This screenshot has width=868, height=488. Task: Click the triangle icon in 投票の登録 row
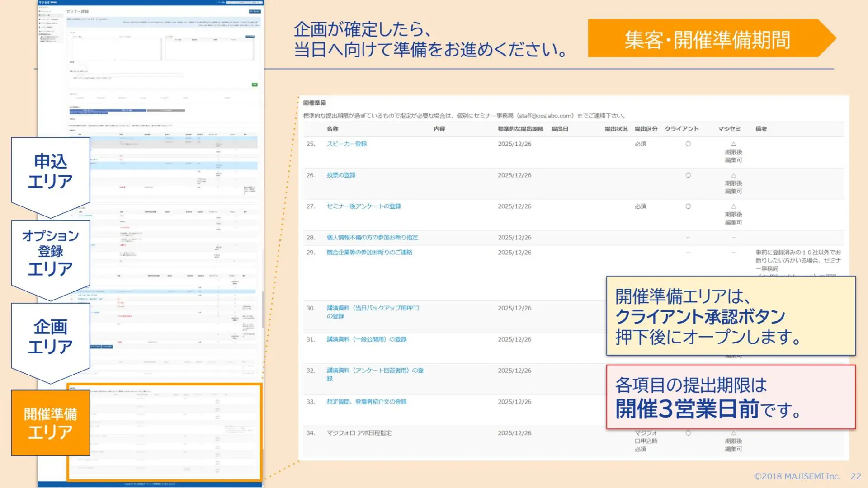[733, 175]
